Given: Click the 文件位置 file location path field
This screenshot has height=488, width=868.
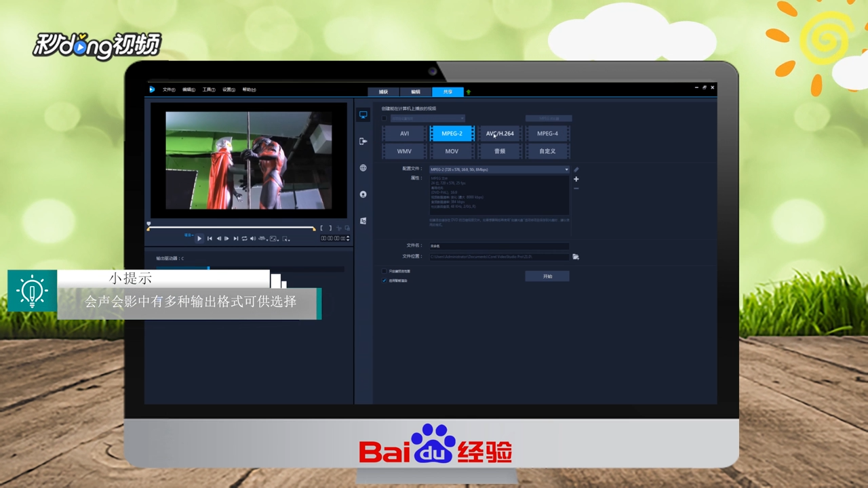Looking at the screenshot, I should (x=499, y=257).
